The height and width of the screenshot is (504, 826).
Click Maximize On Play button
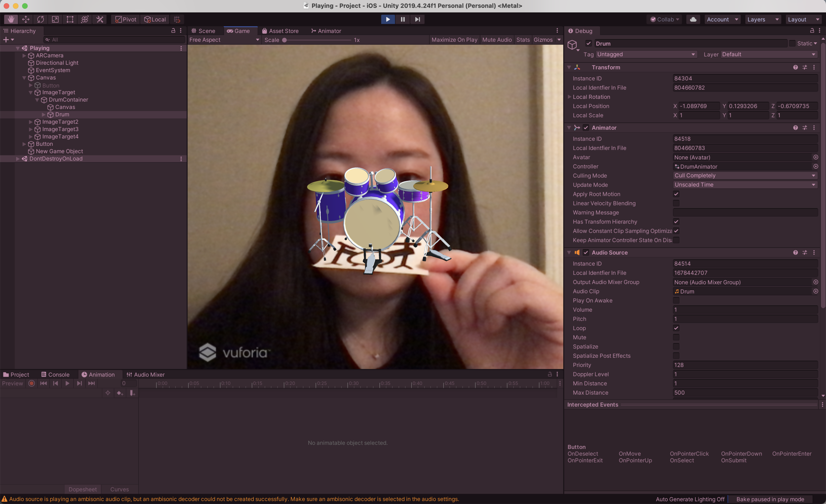(454, 40)
